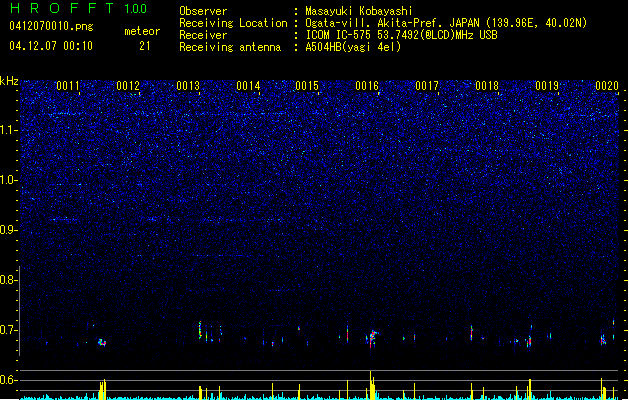The width and height of the screenshot is (629, 400).
Task: Click the 0.7 kHz axis label
Action: 8,330
